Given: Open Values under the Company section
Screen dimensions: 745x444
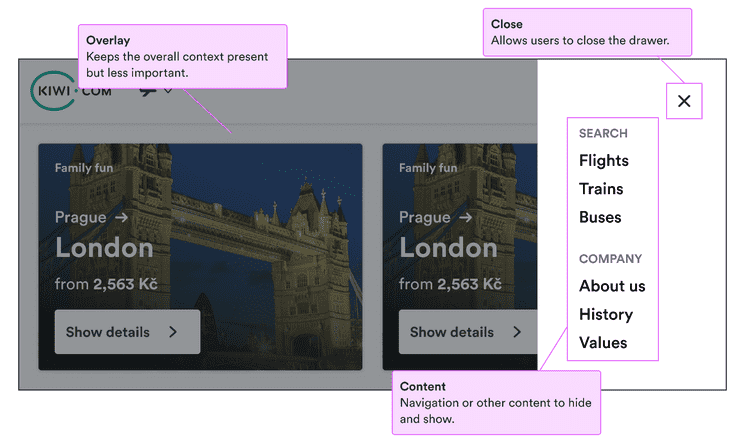Looking at the screenshot, I should [603, 342].
